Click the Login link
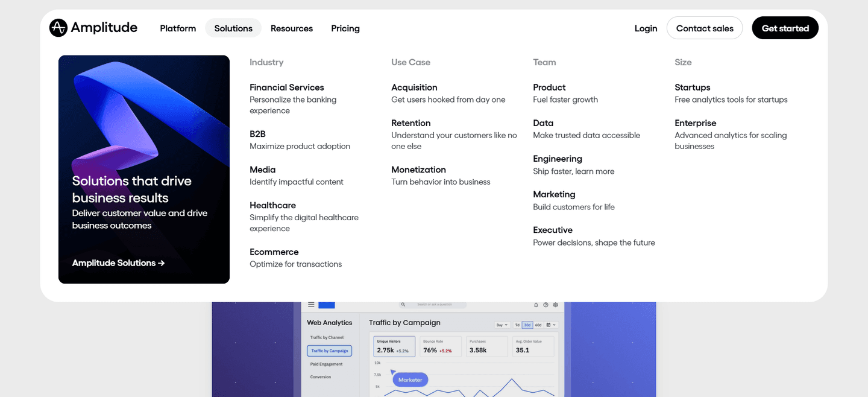Image resolution: width=868 pixels, height=397 pixels. point(646,28)
